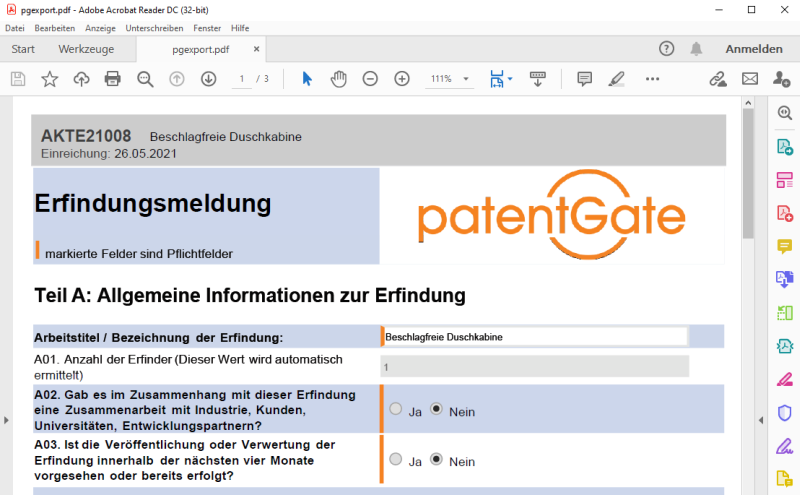
Task: Open Edit PDF tool in sidebar
Action: (x=785, y=180)
